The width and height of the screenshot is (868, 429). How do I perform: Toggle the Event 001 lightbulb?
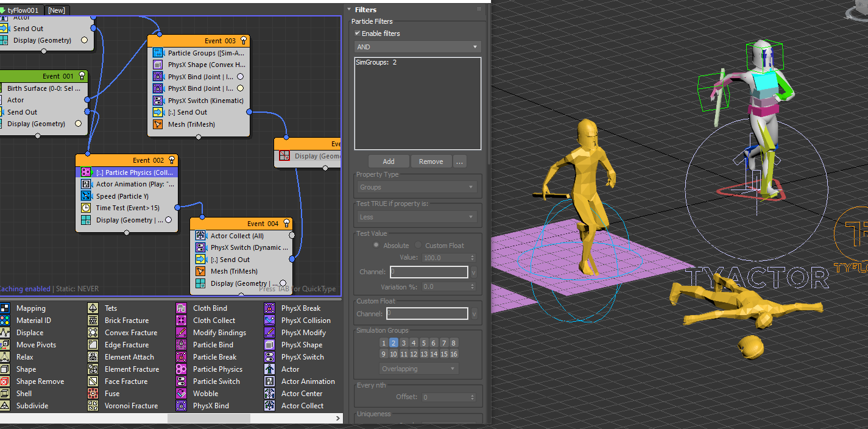click(82, 76)
